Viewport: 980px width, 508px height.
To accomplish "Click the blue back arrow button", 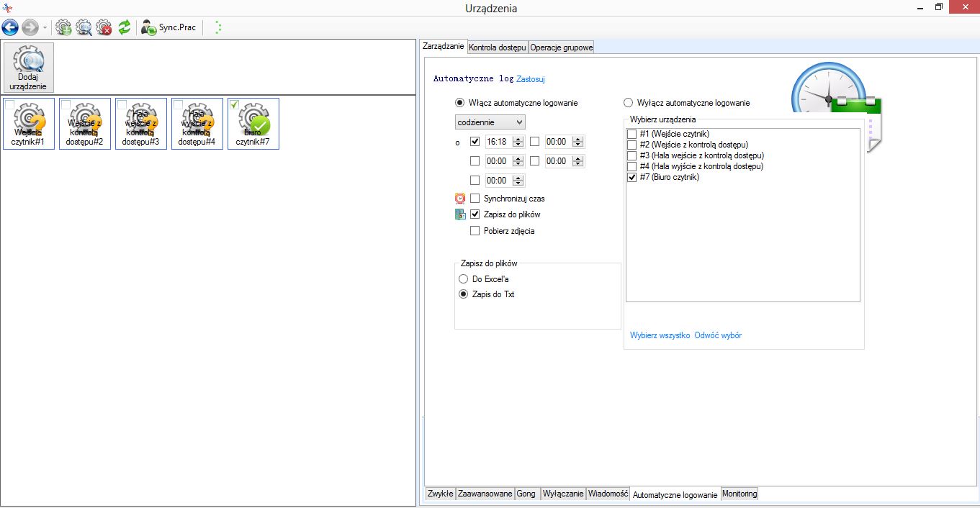I will pyautogui.click(x=10, y=28).
